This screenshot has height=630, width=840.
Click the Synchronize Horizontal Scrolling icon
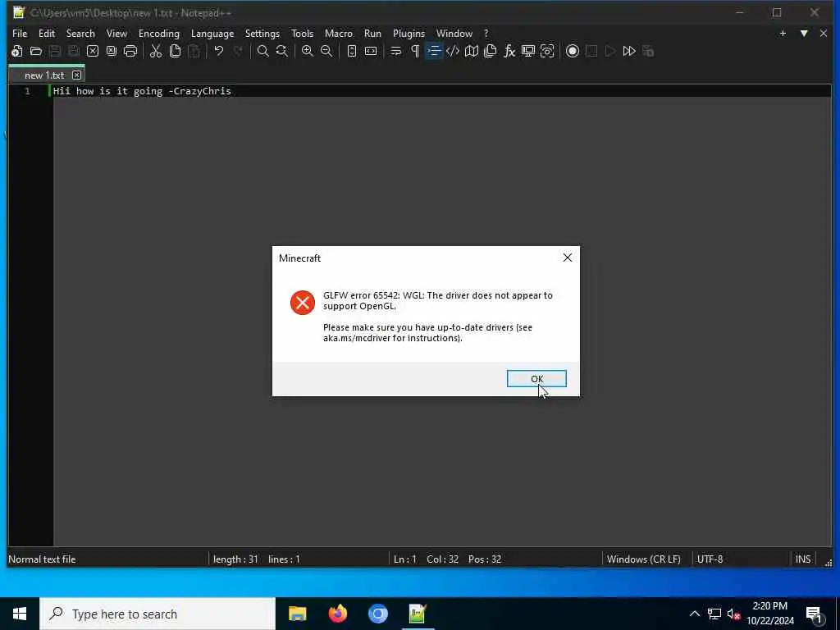point(371,52)
